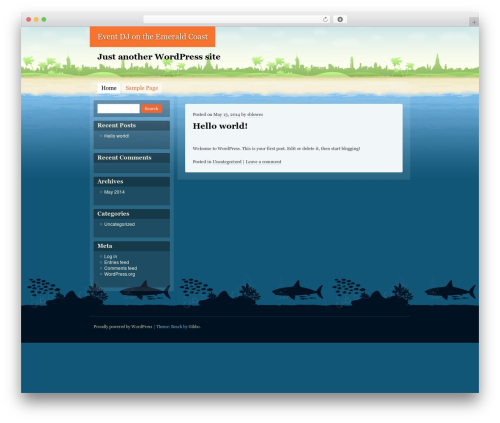Click the browser reload icon
This screenshot has width=500, height=423.
(x=325, y=20)
